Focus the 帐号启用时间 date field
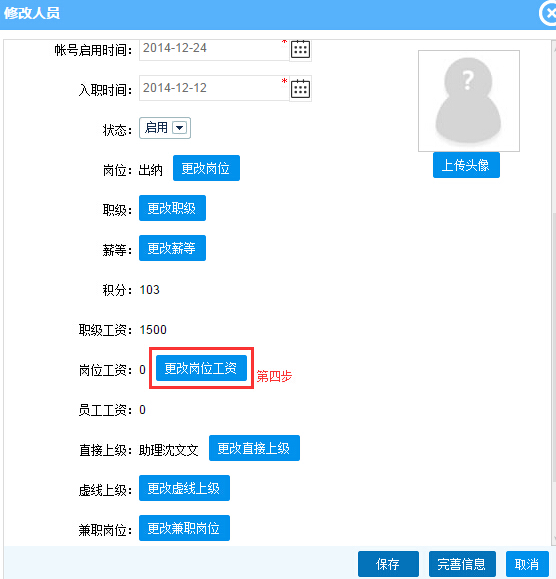Screen dimensions: 556x579 pyautogui.click(x=214, y=49)
